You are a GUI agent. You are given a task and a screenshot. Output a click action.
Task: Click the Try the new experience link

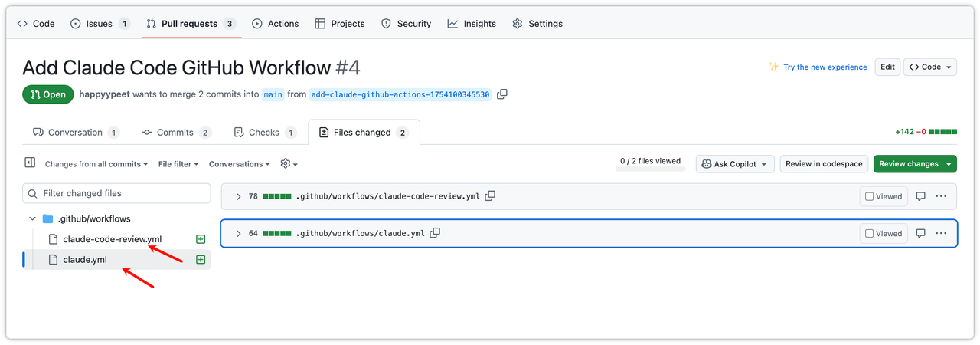pyautogui.click(x=825, y=67)
